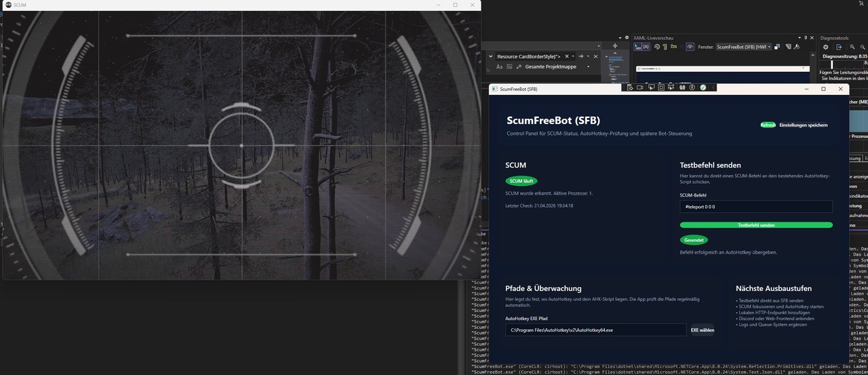Zoom out on Diagnosetools timeline

(863, 47)
